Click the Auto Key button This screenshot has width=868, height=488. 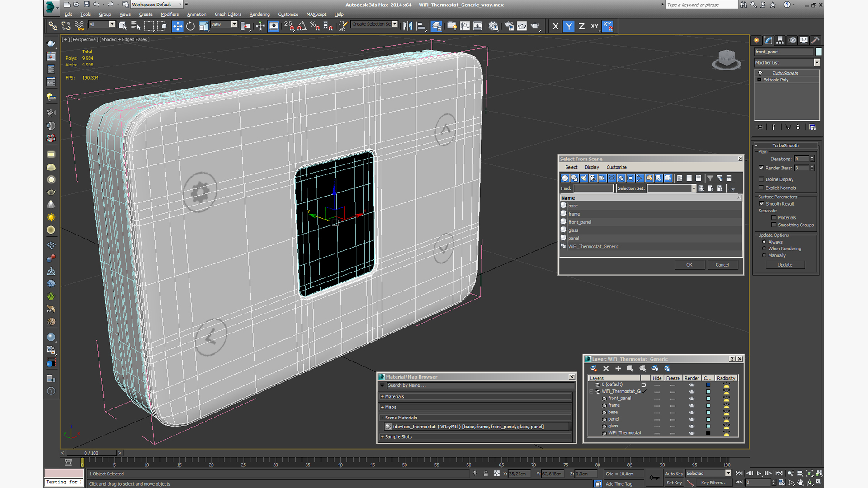(x=674, y=474)
